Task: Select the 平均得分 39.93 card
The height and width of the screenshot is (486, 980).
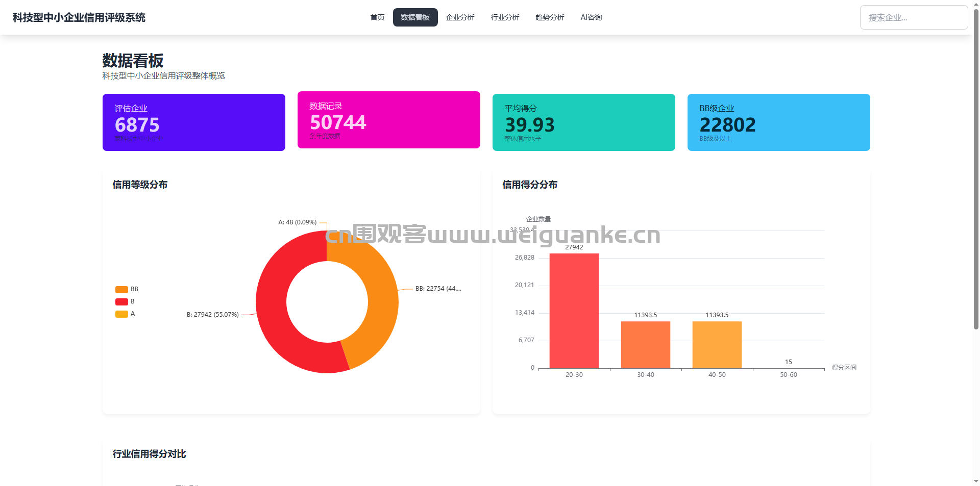Action: click(x=583, y=122)
